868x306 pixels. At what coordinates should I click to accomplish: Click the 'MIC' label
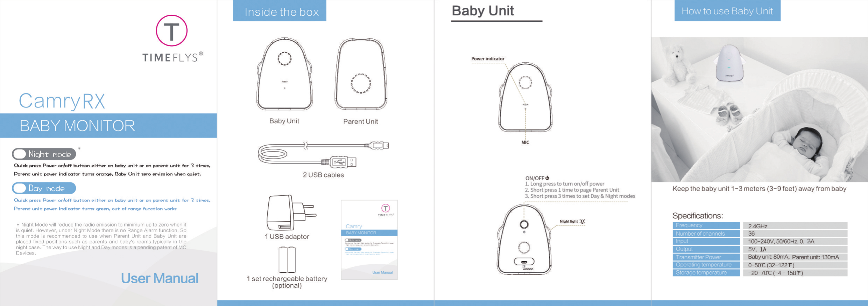click(525, 142)
